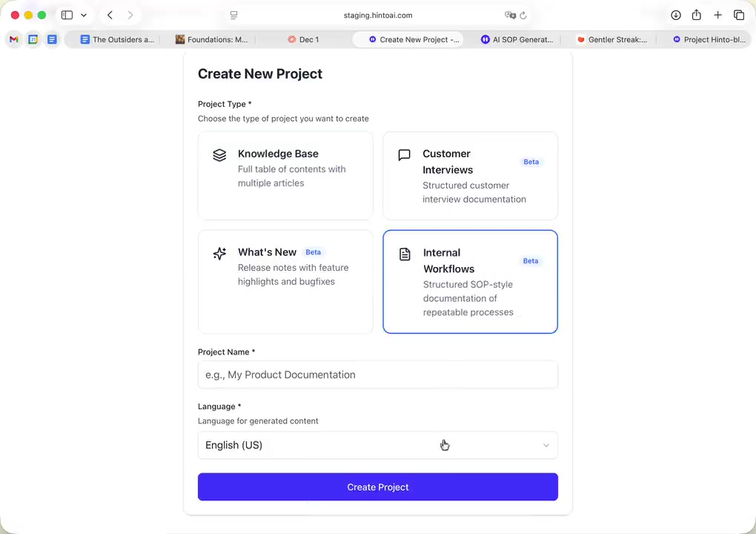Reload the page with the refresh icon
756x534 pixels.
click(x=523, y=15)
